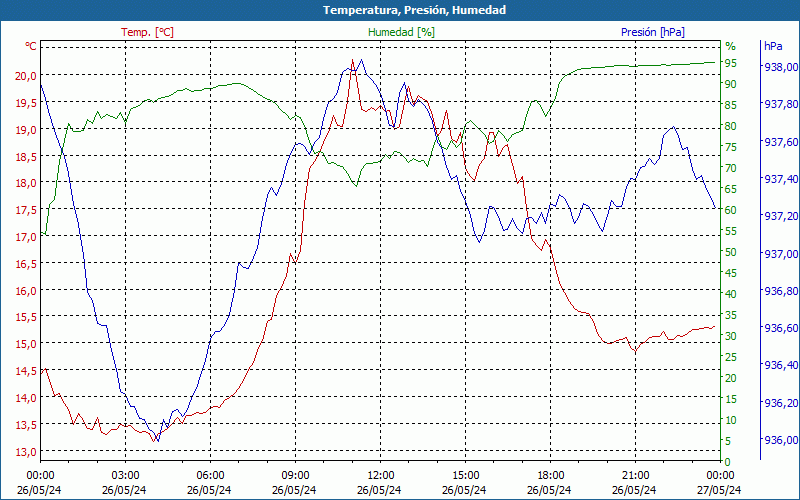Viewport: 800px width, 500px height.
Task: Click the "21:00" time axis label
Action: (x=636, y=474)
